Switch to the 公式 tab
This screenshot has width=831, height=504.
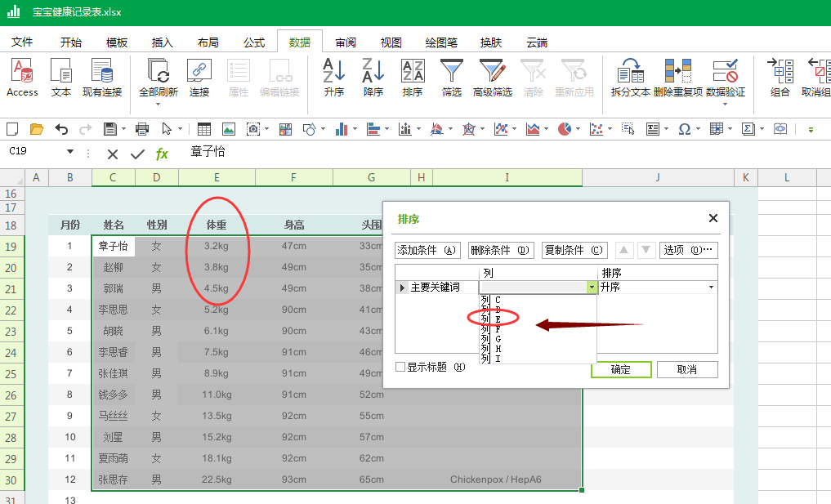(254, 42)
